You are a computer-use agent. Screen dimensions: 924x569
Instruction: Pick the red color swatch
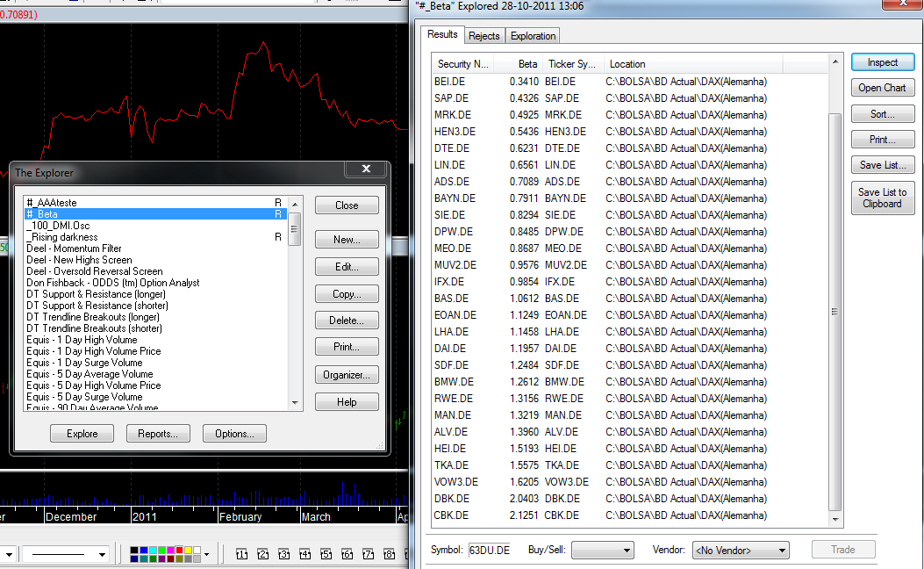(x=179, y=551)
